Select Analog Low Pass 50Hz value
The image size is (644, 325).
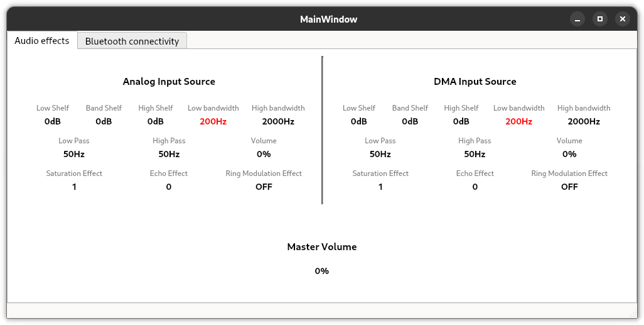click(x=74, y=154)
